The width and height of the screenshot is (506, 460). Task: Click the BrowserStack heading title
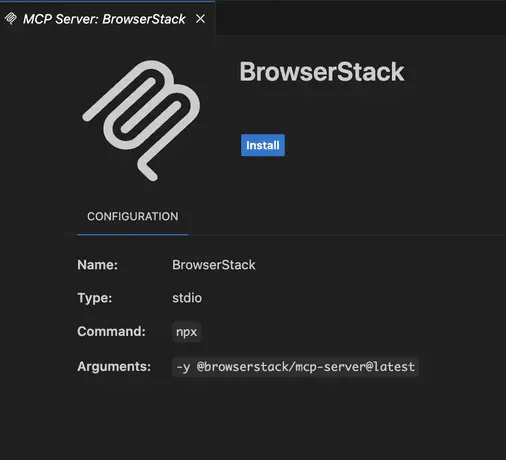[322, 72]
